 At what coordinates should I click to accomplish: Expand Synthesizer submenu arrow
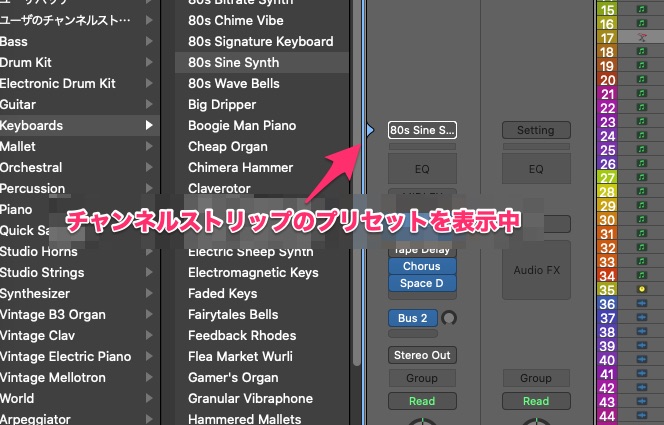tap(149, 293)
